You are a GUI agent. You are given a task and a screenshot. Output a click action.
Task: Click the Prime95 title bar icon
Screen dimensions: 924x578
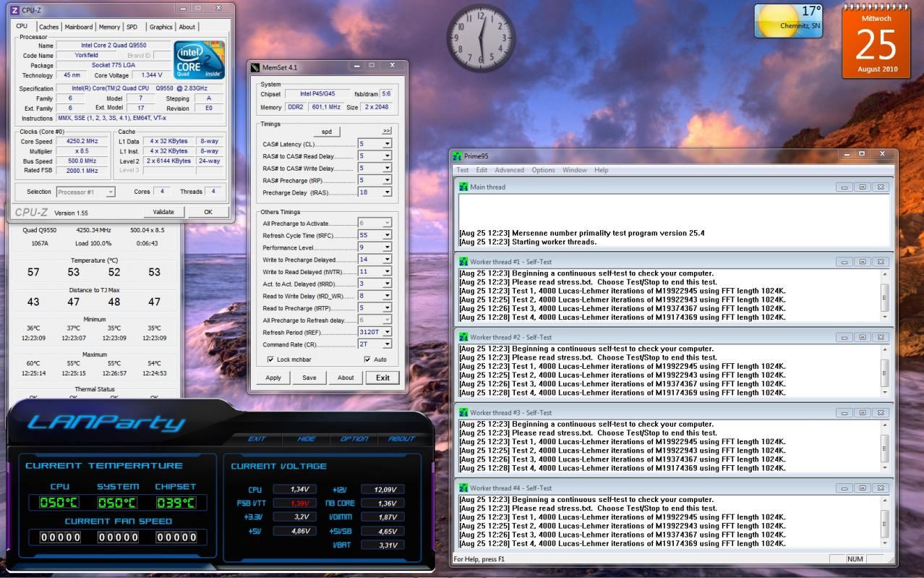[456, 156]
